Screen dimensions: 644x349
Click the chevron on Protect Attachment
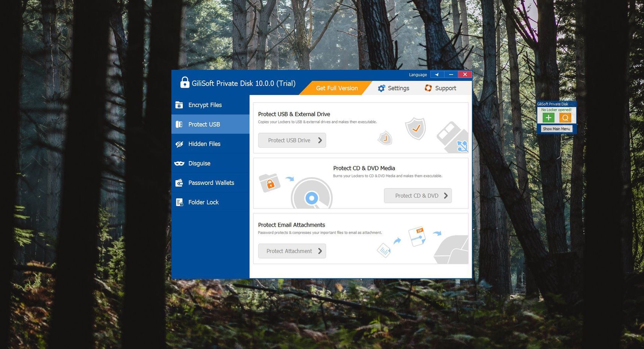pos(320,251)
